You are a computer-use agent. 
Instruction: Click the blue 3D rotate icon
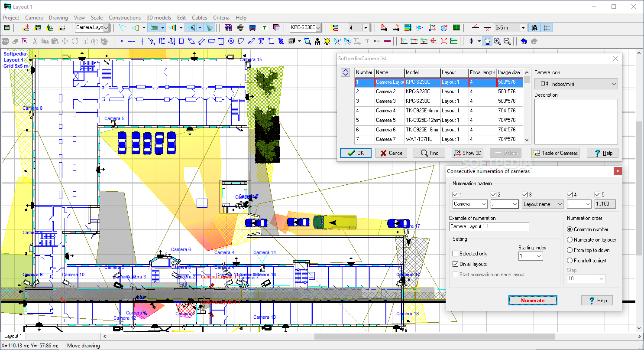pos(444,28)
